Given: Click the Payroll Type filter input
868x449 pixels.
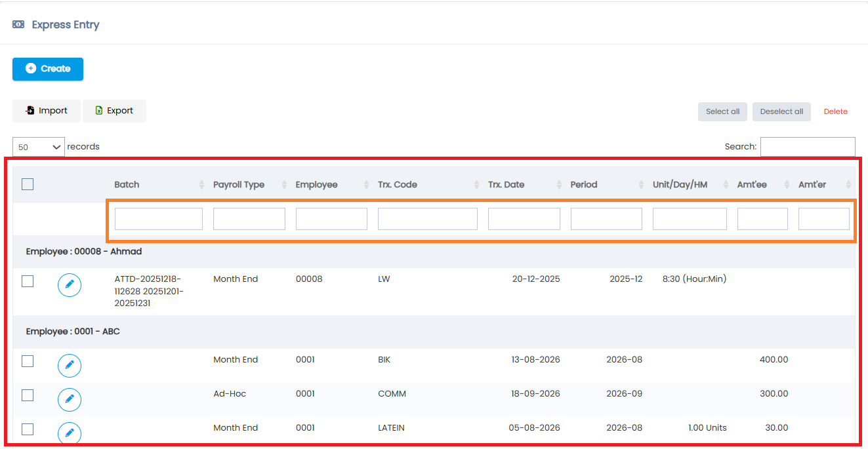Looking at the screenshot, I should point(249,219).
